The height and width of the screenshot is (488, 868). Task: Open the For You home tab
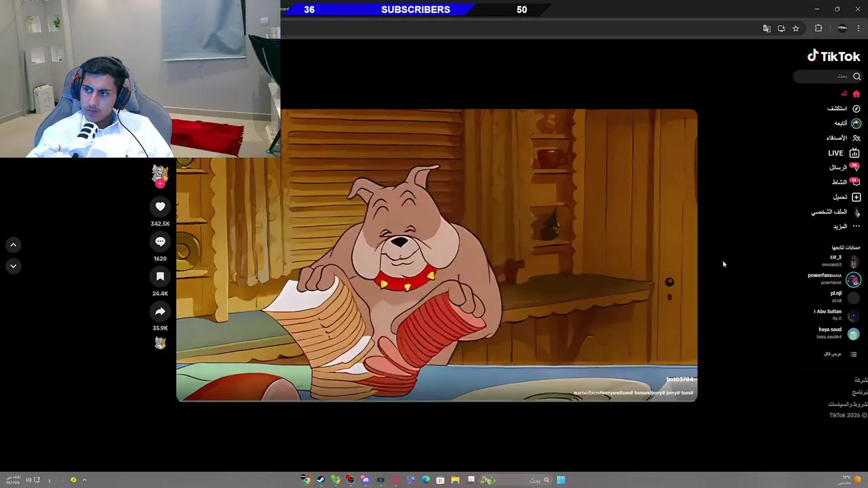point(851,94)
